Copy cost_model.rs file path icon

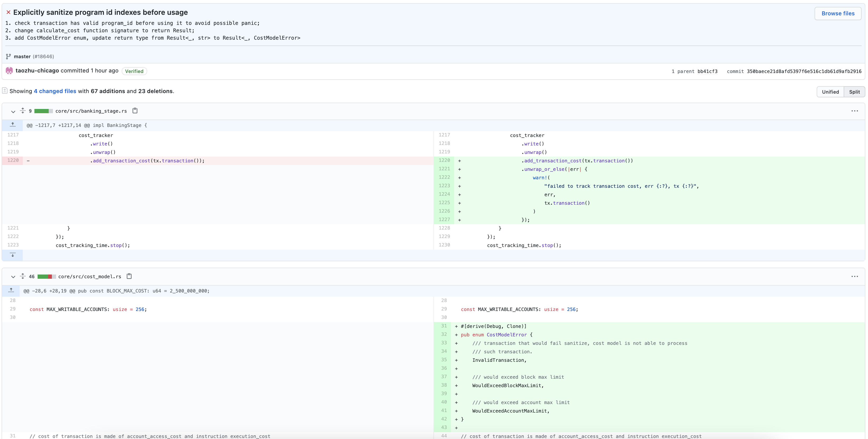(x=129, y=276)
